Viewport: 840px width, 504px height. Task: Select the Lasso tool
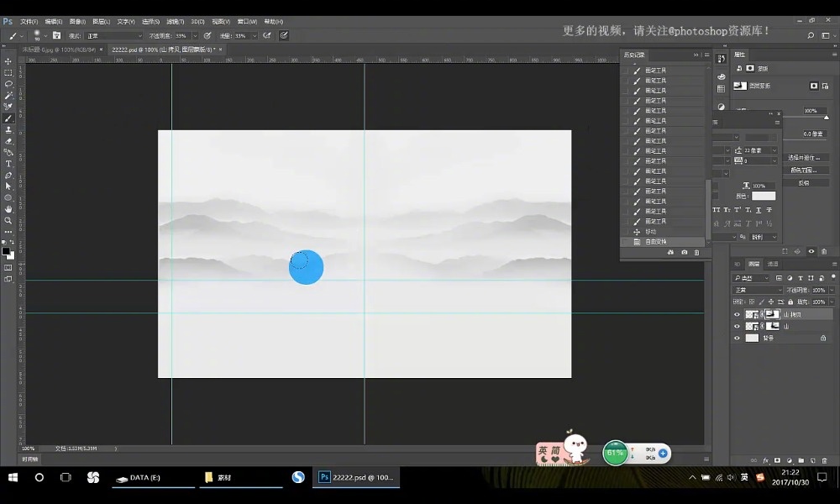coord(8,84)
